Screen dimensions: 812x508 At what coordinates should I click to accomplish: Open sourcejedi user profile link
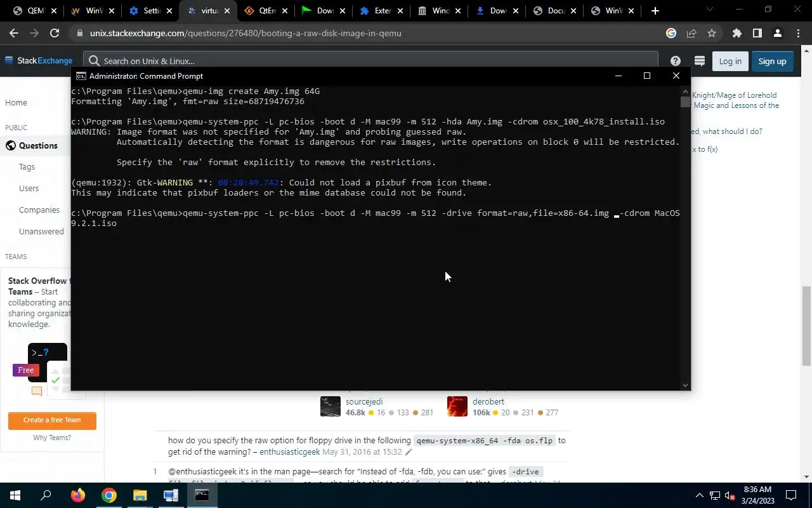(364, 401)
